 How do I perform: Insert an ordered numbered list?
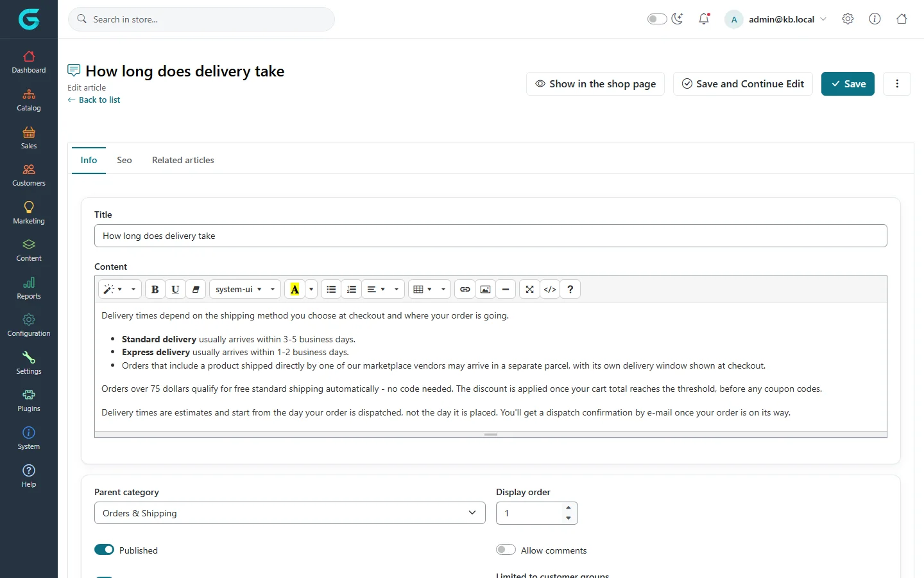click(352, 290)
